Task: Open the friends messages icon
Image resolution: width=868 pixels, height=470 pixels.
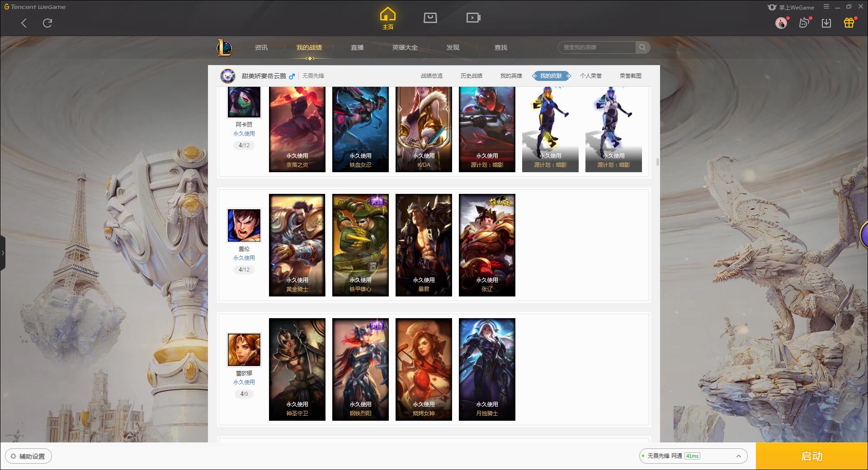Action: pos(804,23)
